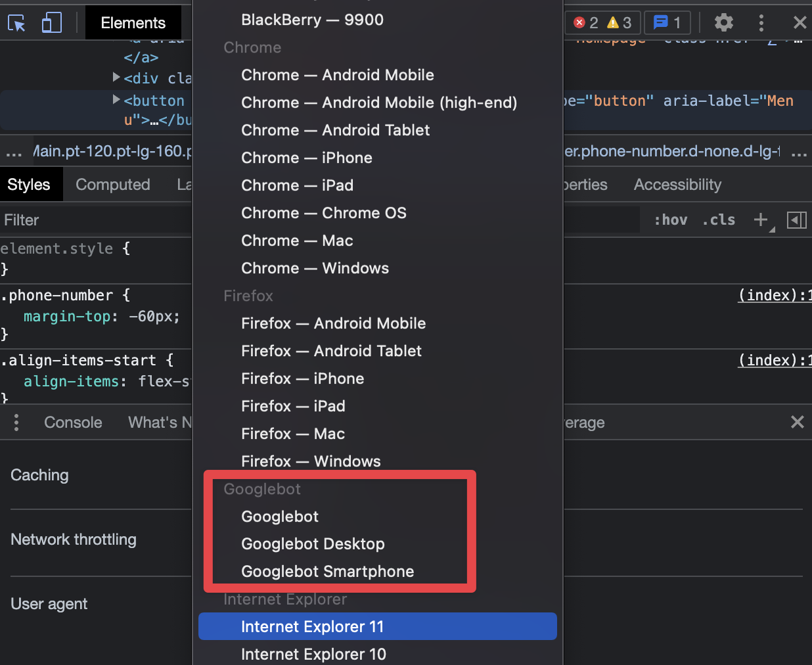Viewport: 812px width, 665px height.
Task: Click the element.style rule selector
Action: click(x=56, y=249)
